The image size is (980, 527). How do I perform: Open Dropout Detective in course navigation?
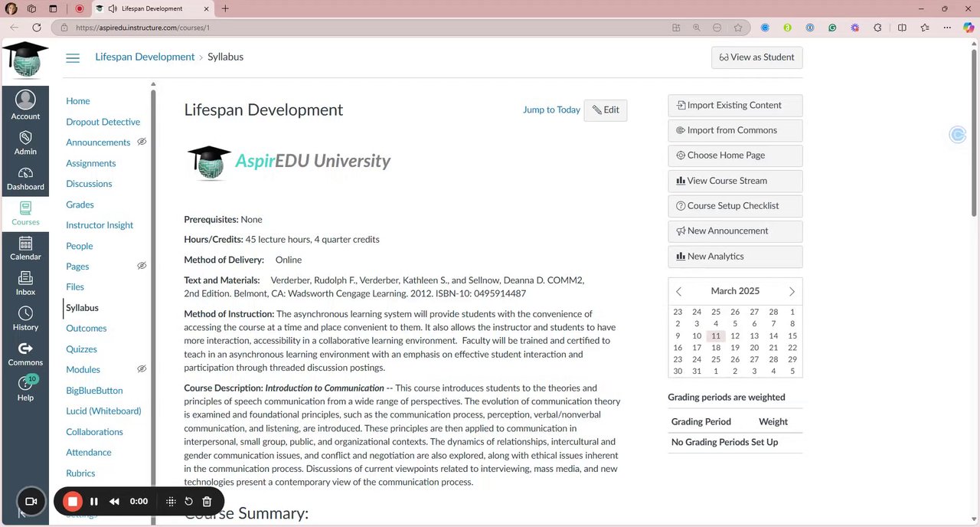[103, 122]
